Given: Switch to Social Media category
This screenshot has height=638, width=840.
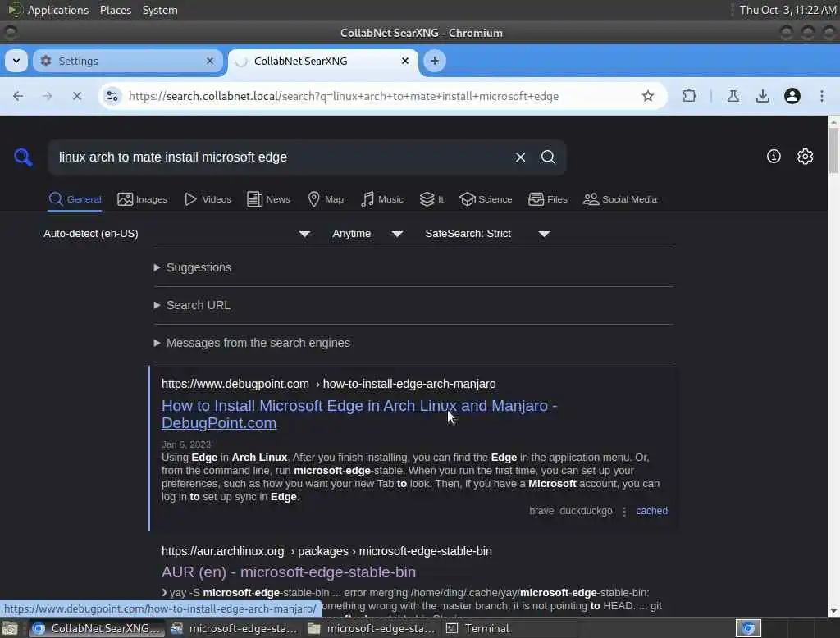Looking at the screenshot, I should pyautogui.click(x=620, y=199).
